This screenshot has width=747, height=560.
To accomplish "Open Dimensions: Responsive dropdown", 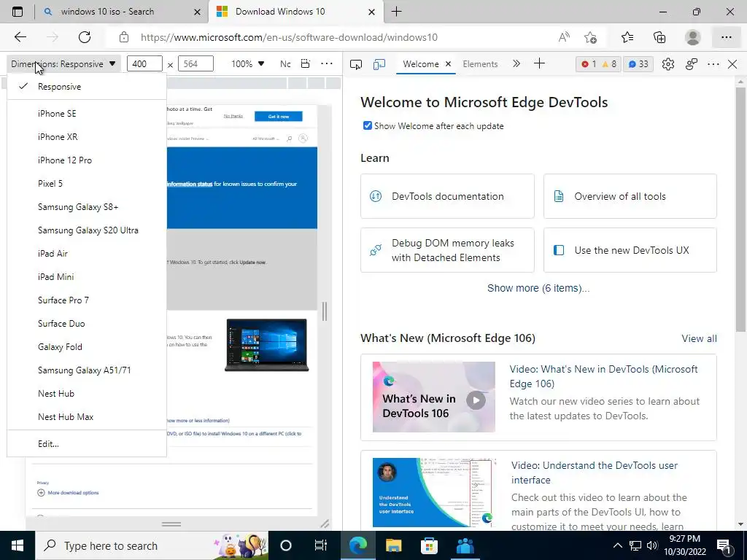I will tap(63, 64).
